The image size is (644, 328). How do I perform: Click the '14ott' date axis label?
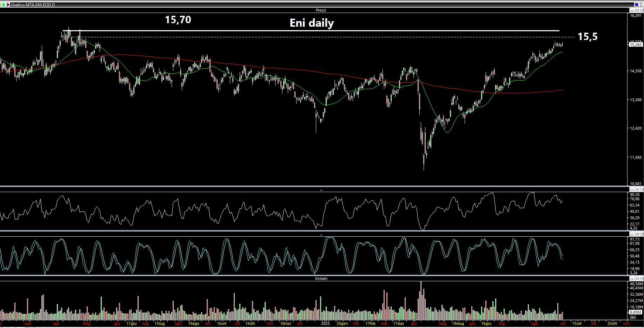(x=250, y=323)
